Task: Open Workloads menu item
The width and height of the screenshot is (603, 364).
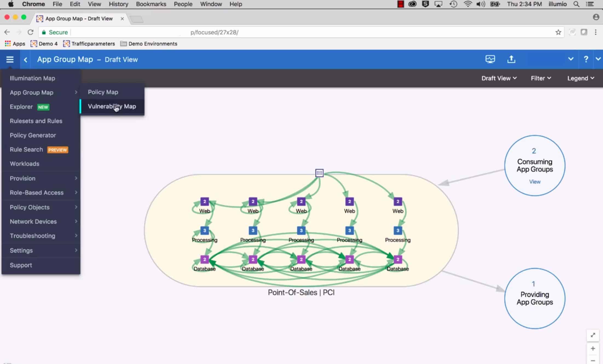Action: pos(41,164)
